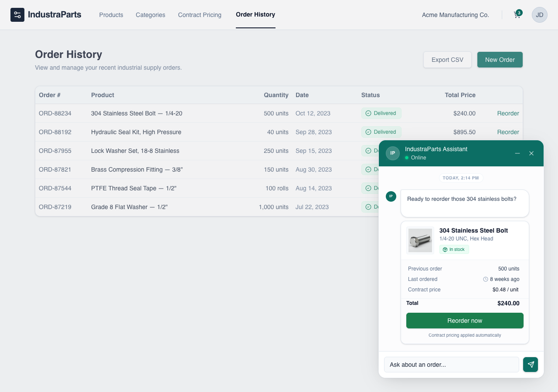The width and height of the screenshot is (558, 392).
Task: Select the Order History tab
Action: (x=255, y=14)
